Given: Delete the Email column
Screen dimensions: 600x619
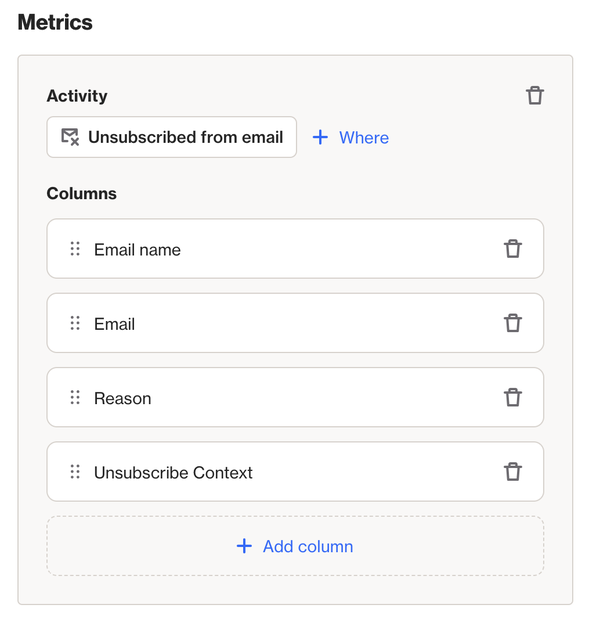Looking at the screenshot, I should pyautogui.click(x=513, y=323).
